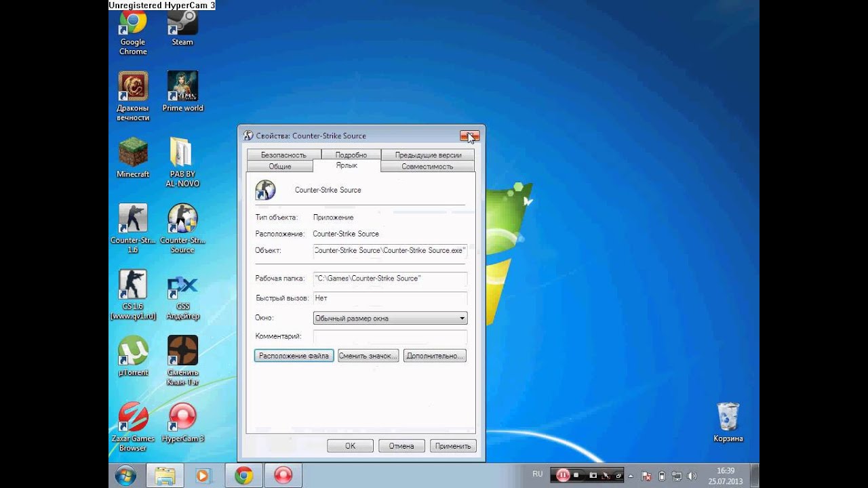This screenshot has width=868, height=488.
Task: Select the Драконы вечности desktop icon
Action: (x=133, y=96)
